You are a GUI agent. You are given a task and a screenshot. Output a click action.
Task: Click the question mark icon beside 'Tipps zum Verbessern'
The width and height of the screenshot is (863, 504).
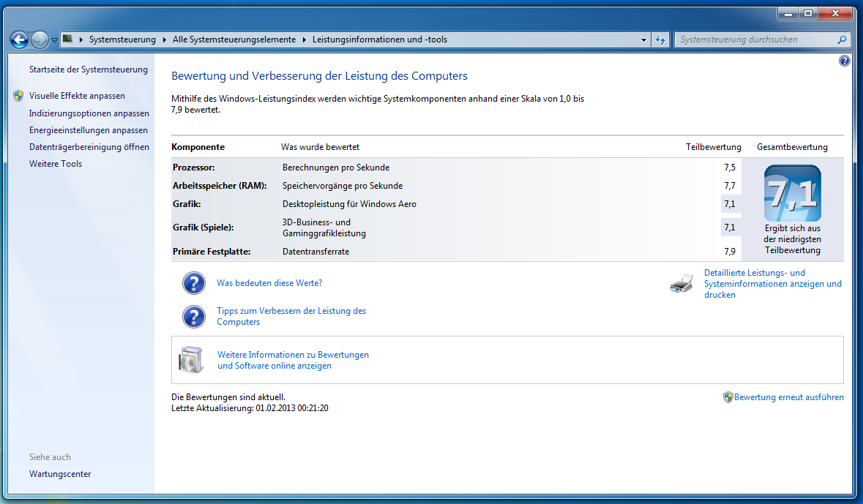coord(193,316)
